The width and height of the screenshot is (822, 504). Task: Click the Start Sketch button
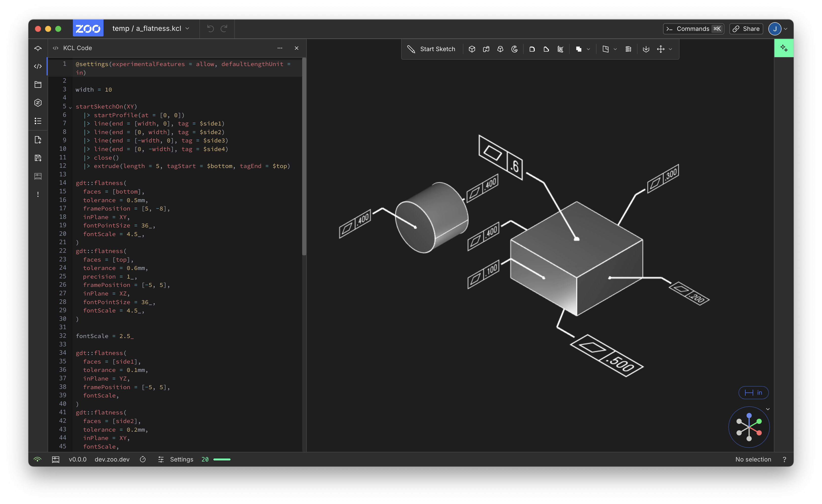pos(431,49)
